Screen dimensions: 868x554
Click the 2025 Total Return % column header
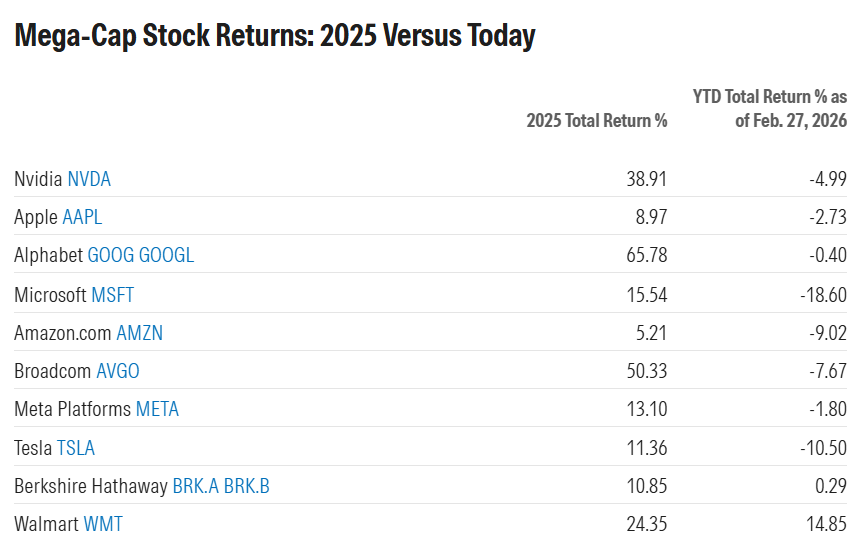pos(597,121)
